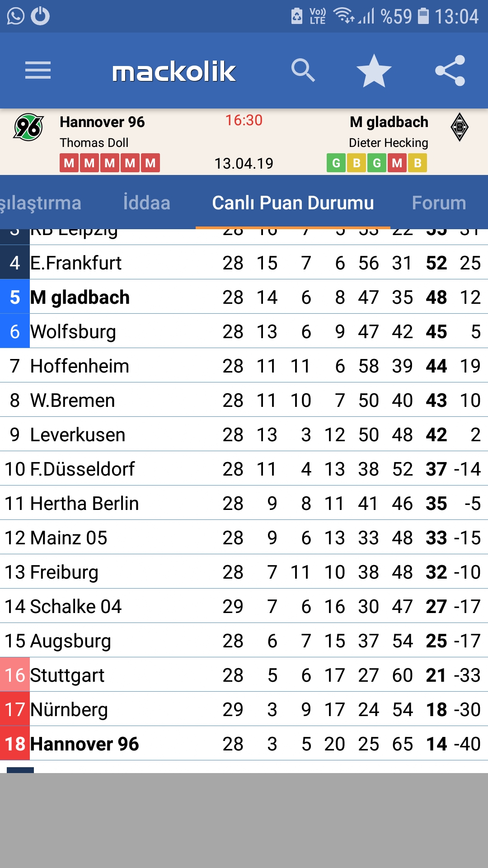Open the hamburger navigation menu
Screen dimensions: 488x868
pyautogui.click(x=38, y=71)
